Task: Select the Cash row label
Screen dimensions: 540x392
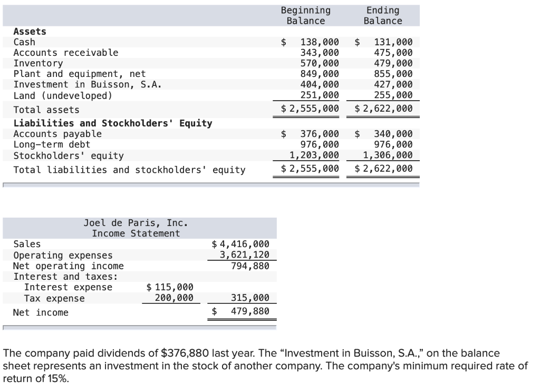Action: (x=24, y=42)
